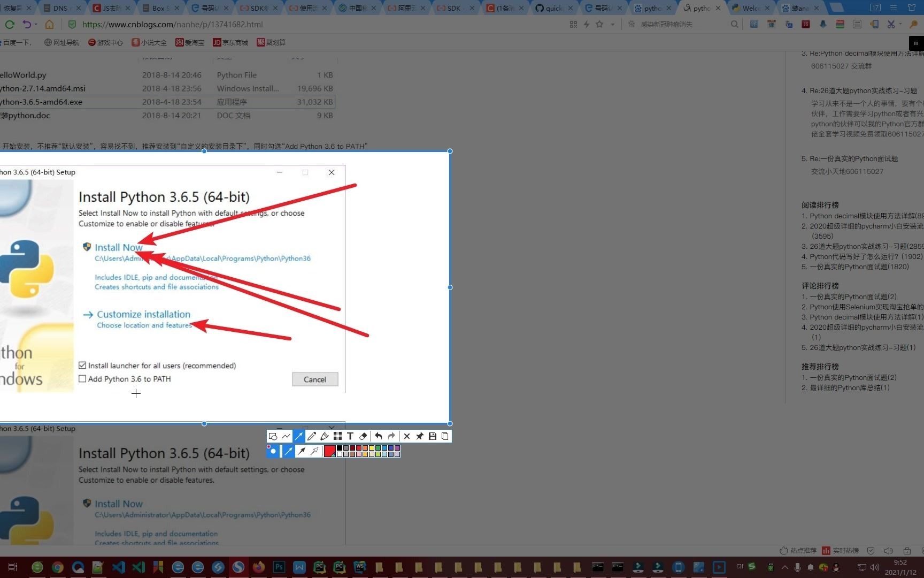924x578 pixels.
Task: Cancel the screenshot with the X icon
Action: click(407, 436)
